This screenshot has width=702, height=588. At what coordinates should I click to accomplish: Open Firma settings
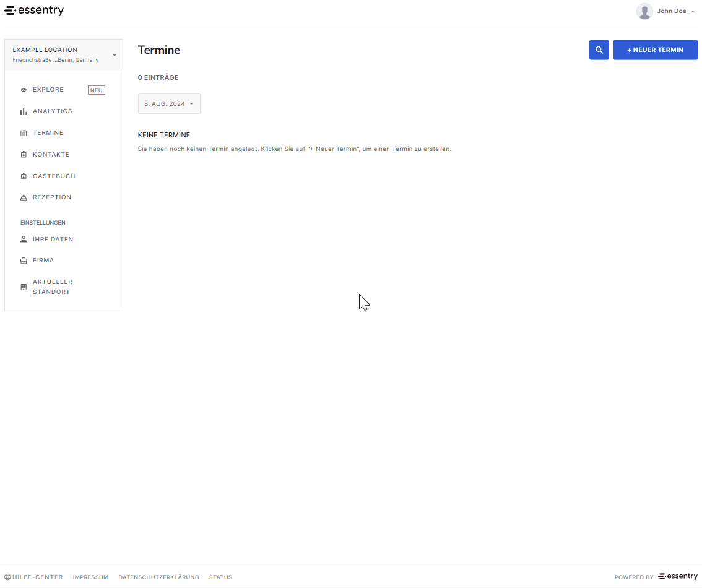pyautogui.click(x=43, y=261)
